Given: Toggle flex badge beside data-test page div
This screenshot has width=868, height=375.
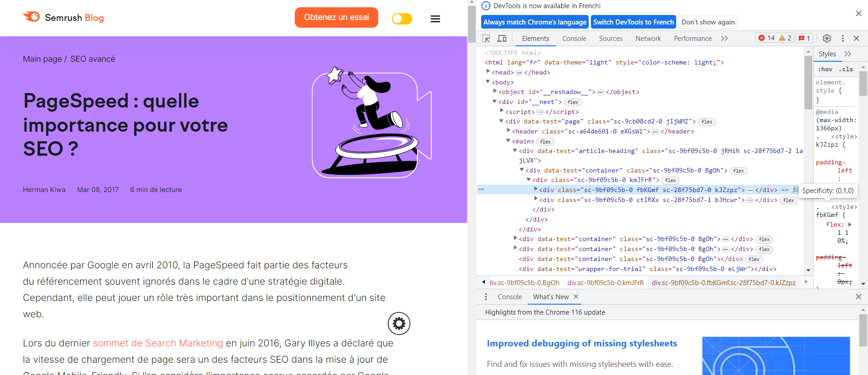Looking at the screenshot, I should pyautogui.click(x=707, y=122).
